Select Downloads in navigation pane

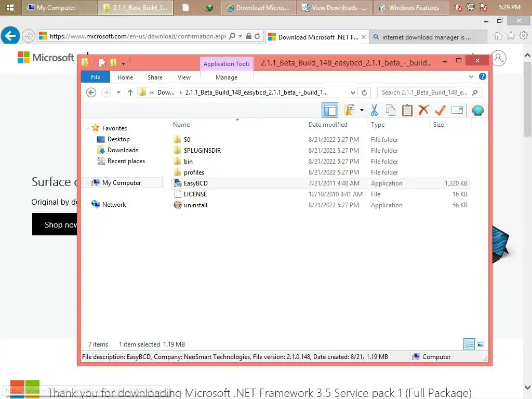tap(123, 150)
